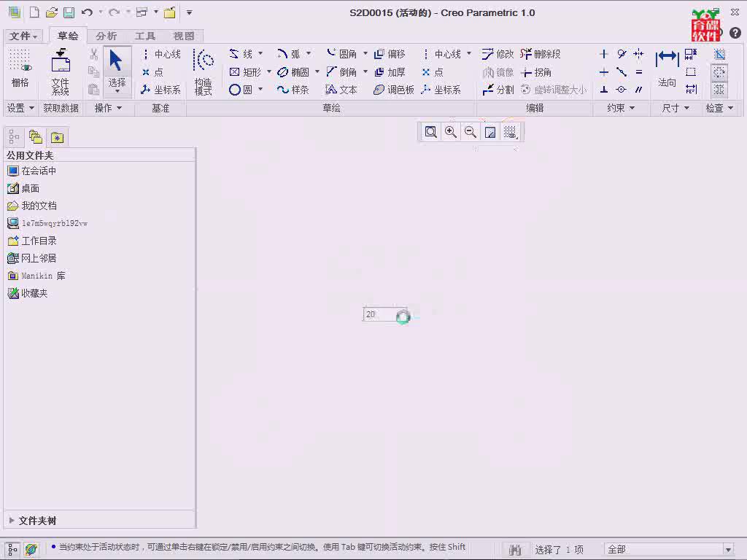Switch to the favorites panel tab
747x560 pixels.
pos(58,137)
